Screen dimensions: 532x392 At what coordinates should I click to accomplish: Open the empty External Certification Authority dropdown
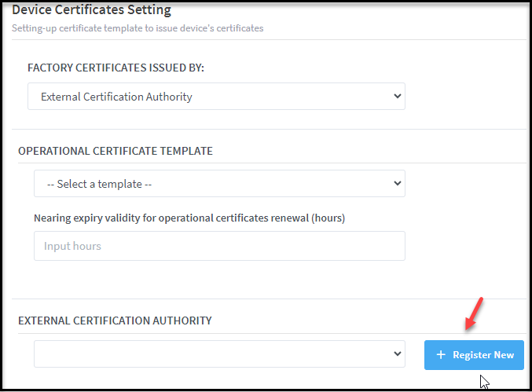point(218,354)
